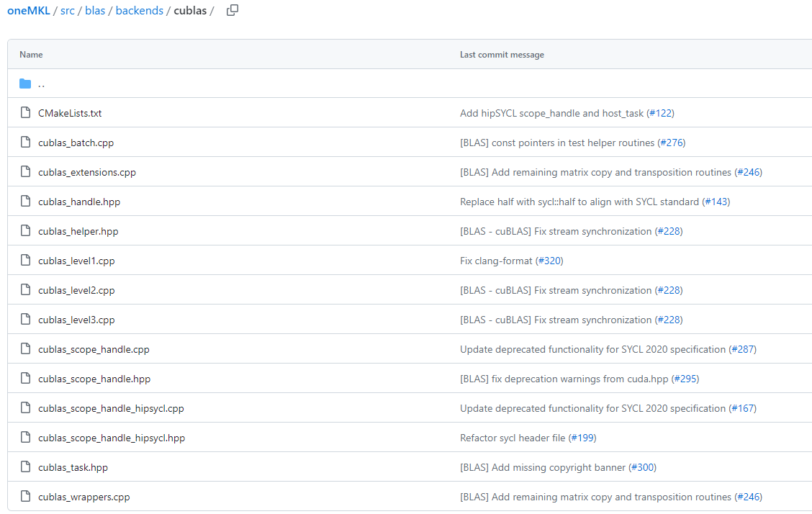This screenshot has height=514, width=812.
Task: View the 'Refactor sycl header file' commit
Action: [x=513, y=438]
